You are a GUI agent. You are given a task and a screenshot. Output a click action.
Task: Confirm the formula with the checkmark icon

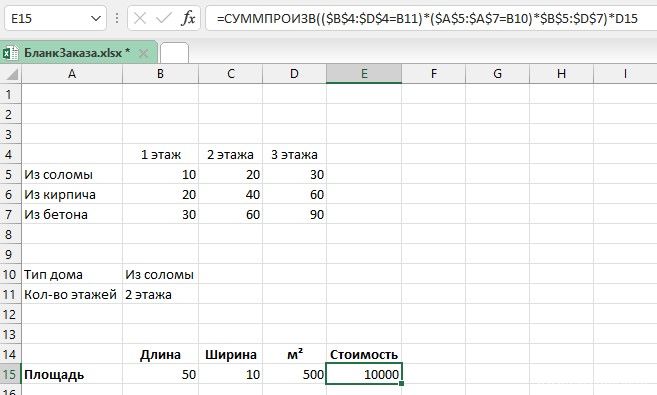[x=164, y=18]
